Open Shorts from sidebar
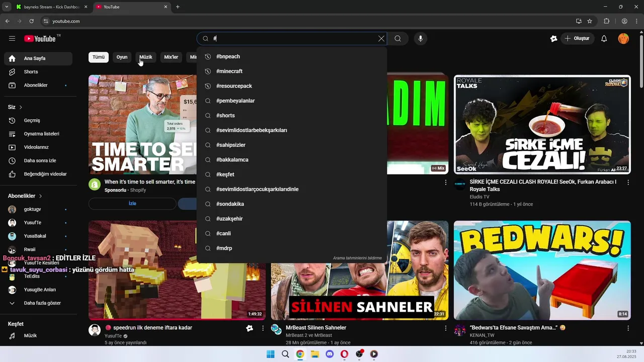This screenshot has width=644, height=362. [38, 72]
